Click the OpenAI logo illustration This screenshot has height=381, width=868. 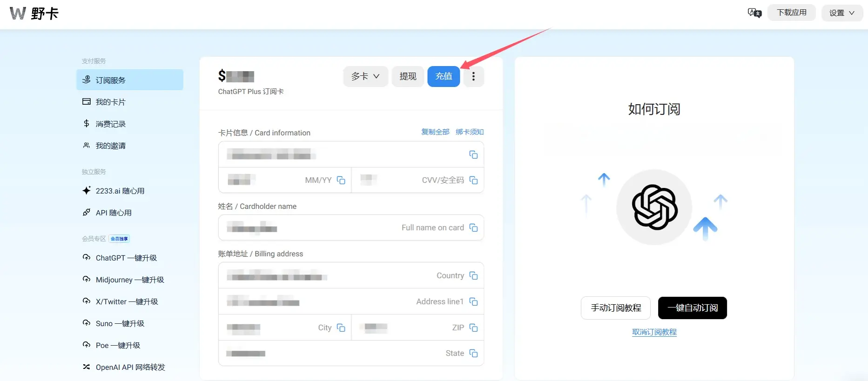[654, 207]
